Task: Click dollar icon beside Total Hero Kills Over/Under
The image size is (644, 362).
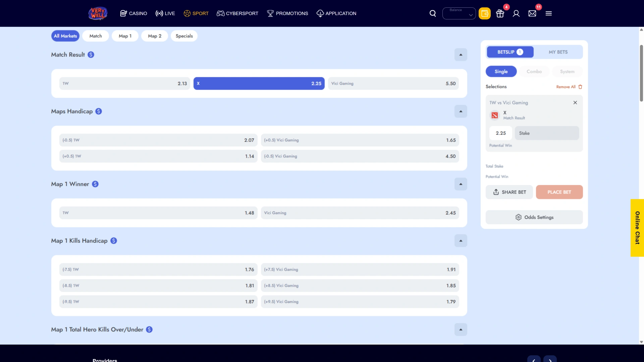Action: (149, 329)
